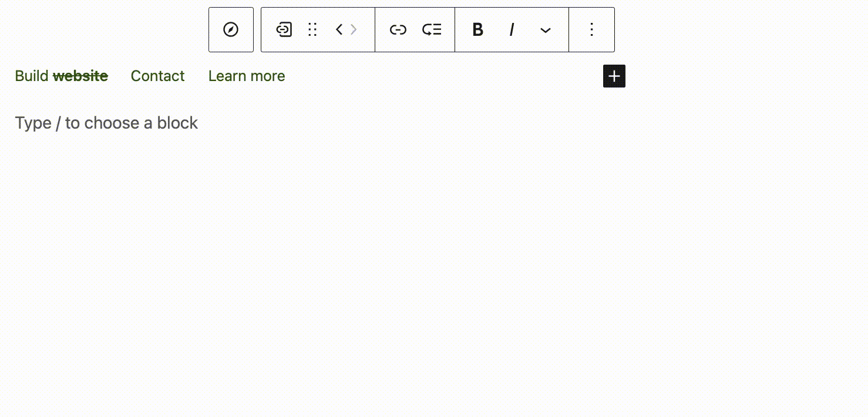
Task: Place cursor in the empty paragraph placeholder
Action: pyautogui.click(x=106, y=123)
